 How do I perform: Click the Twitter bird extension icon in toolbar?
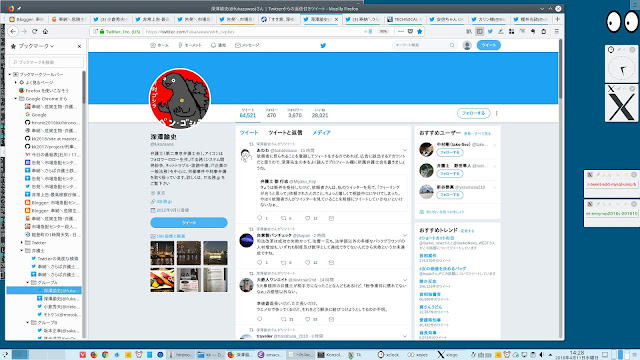490,31
